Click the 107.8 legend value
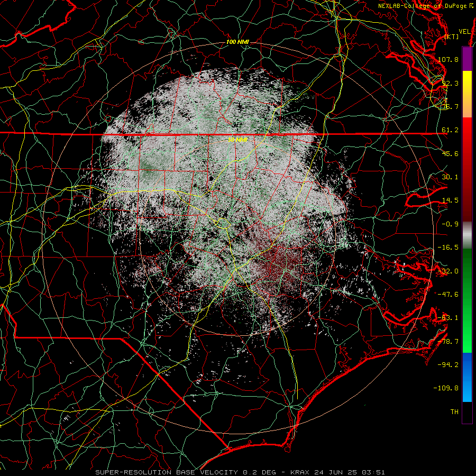Viewport: 476px width, 476px height. pyautogui.click(x=448, y=59)
